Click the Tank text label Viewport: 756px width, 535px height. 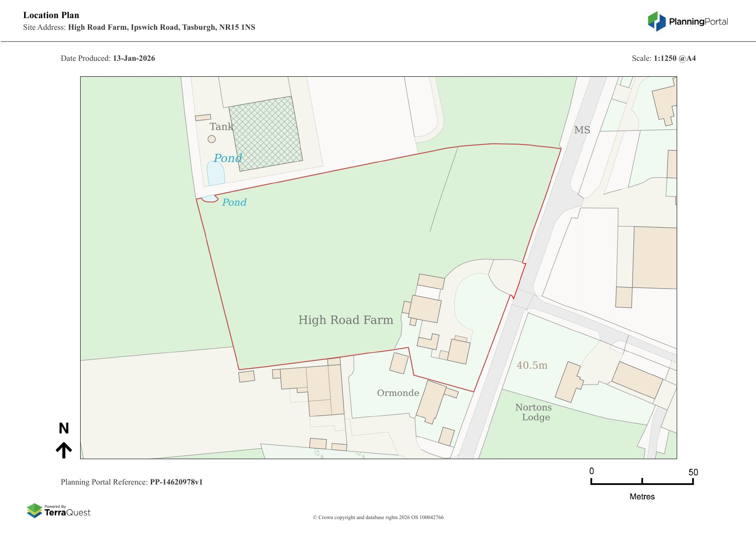(x=221, y=126)
